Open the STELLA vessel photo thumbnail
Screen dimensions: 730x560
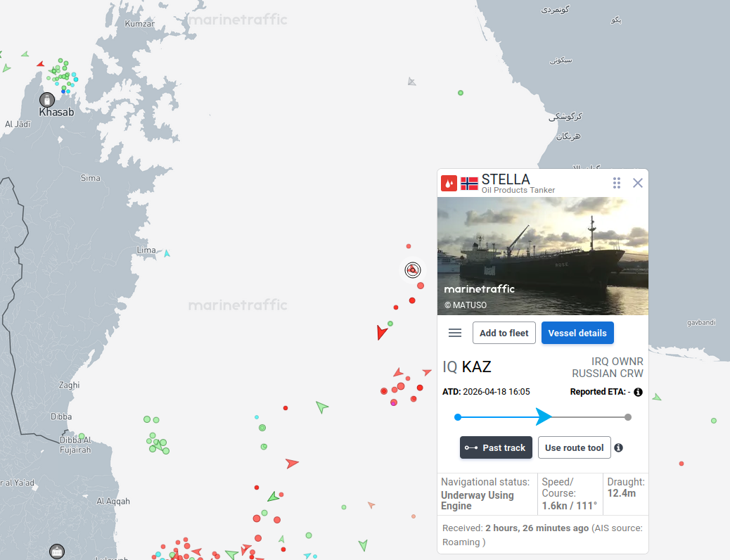tap(543, 256)
